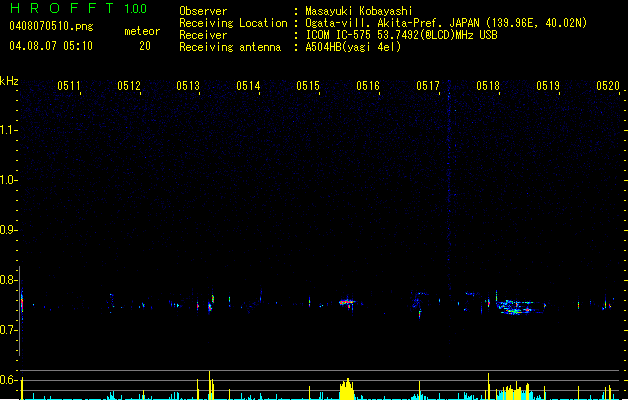Click the 0519 time marker
Viewport: 629px width, 400px height.
(548, 86)
